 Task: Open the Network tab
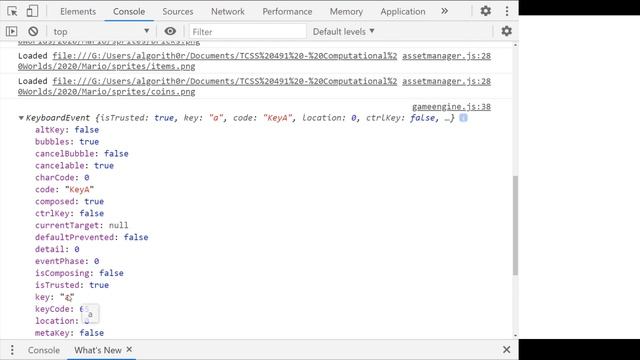228,11
